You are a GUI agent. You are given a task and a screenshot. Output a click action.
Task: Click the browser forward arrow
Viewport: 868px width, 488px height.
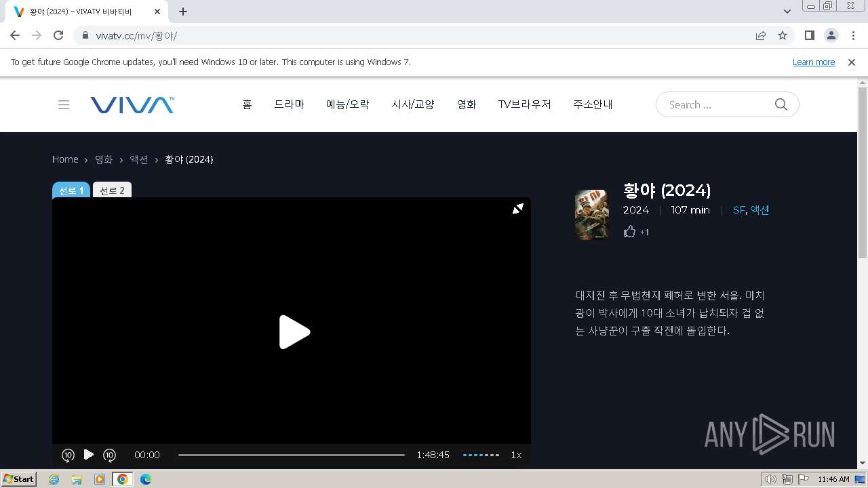click(37, 35)
